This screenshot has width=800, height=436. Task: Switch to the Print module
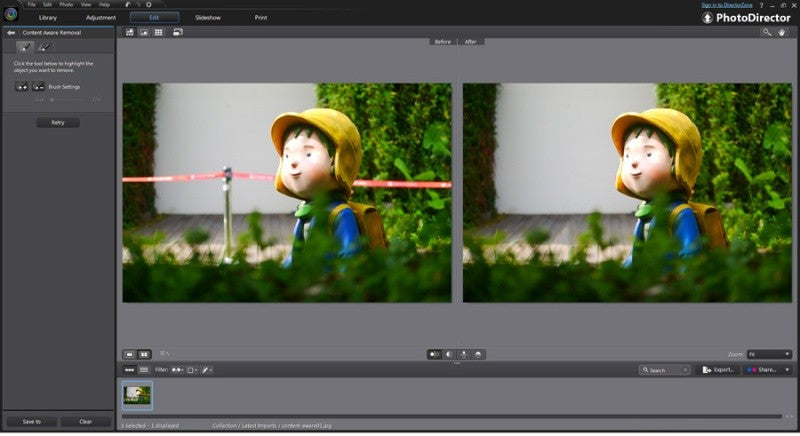(261, 18)
